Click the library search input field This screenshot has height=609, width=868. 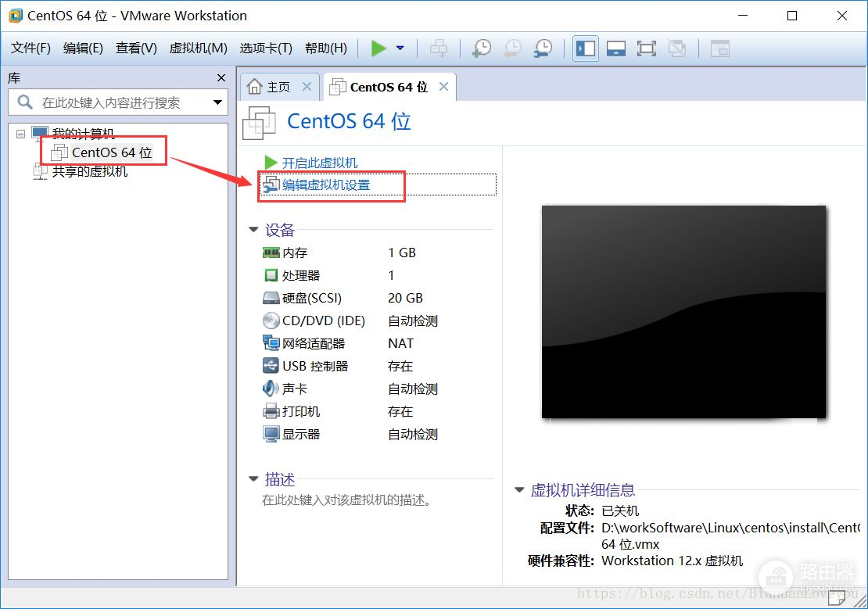pyautogui.click(x=111, y=102)
